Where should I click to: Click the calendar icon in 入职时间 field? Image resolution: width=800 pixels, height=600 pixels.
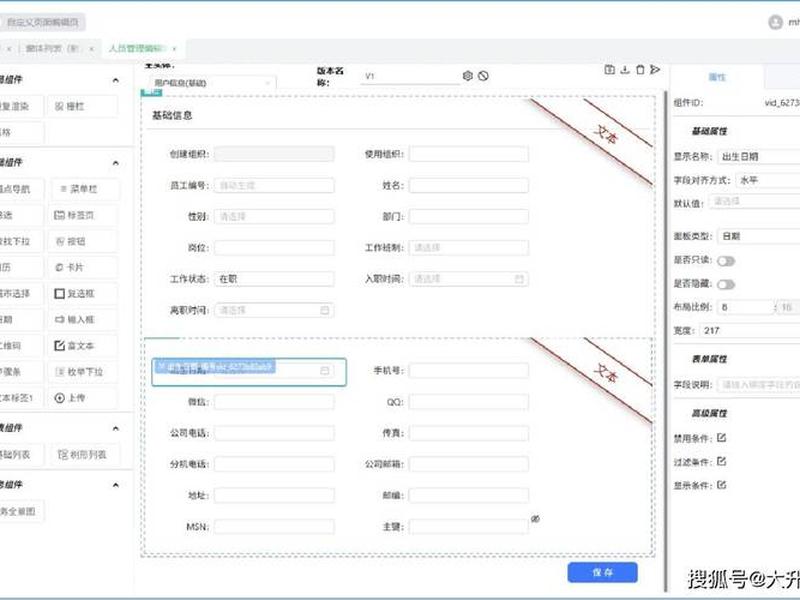pos(519,279)
